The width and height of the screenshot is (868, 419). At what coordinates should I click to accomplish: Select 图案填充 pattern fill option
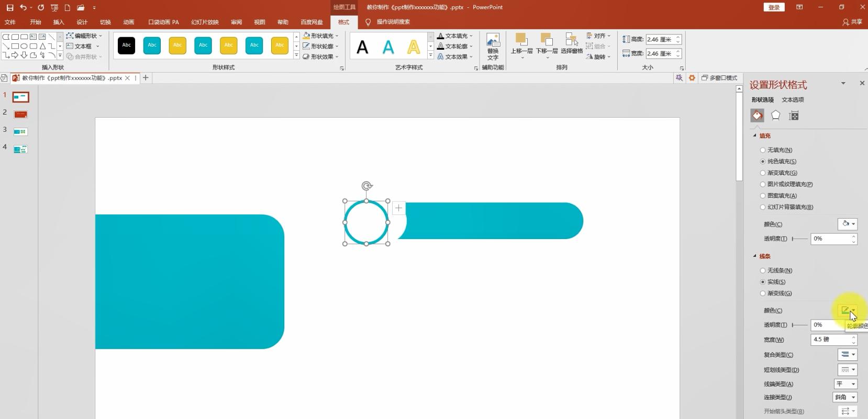click(x=778, y=196)
